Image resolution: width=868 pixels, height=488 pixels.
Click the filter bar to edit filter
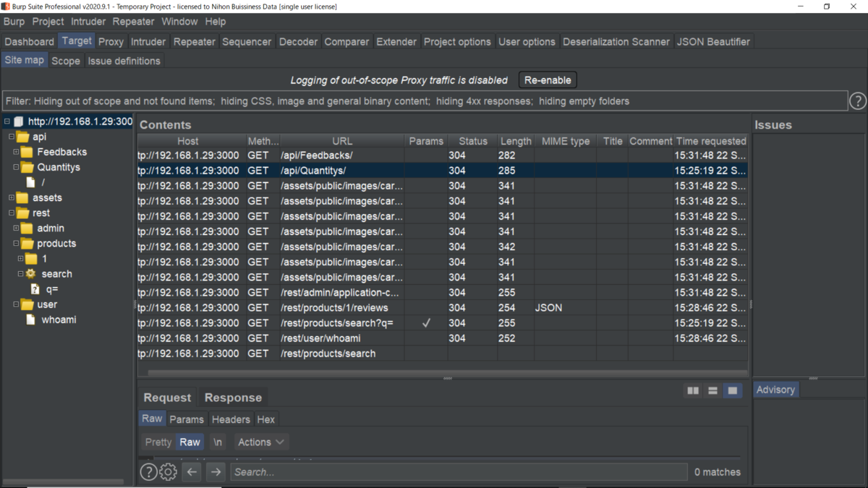pos(425,101)
